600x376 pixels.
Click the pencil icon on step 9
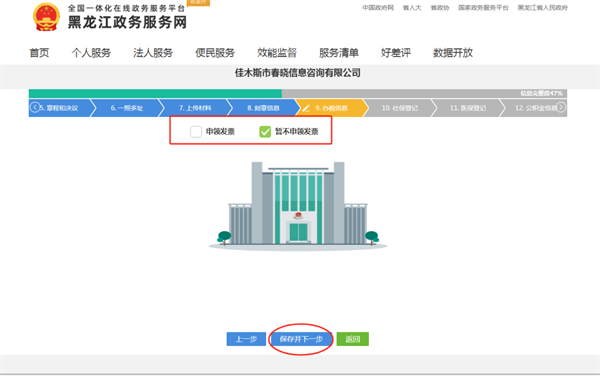pos(306,108)
